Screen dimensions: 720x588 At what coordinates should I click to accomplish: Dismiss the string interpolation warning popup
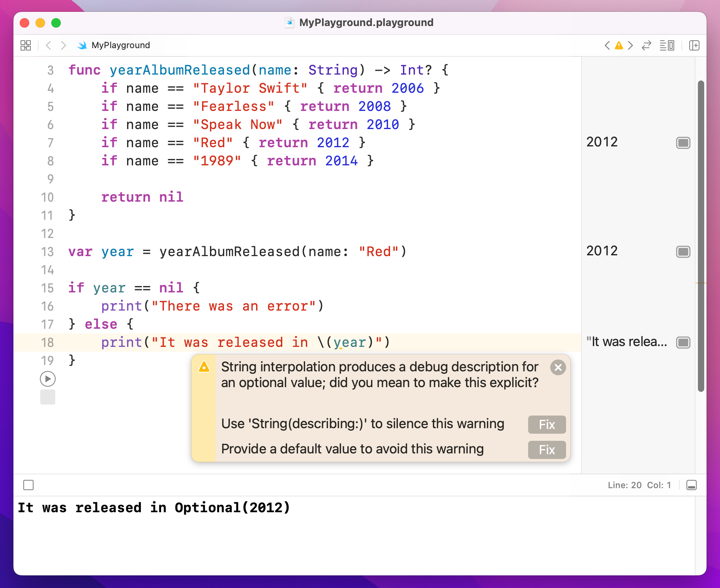tap(558, 368)
